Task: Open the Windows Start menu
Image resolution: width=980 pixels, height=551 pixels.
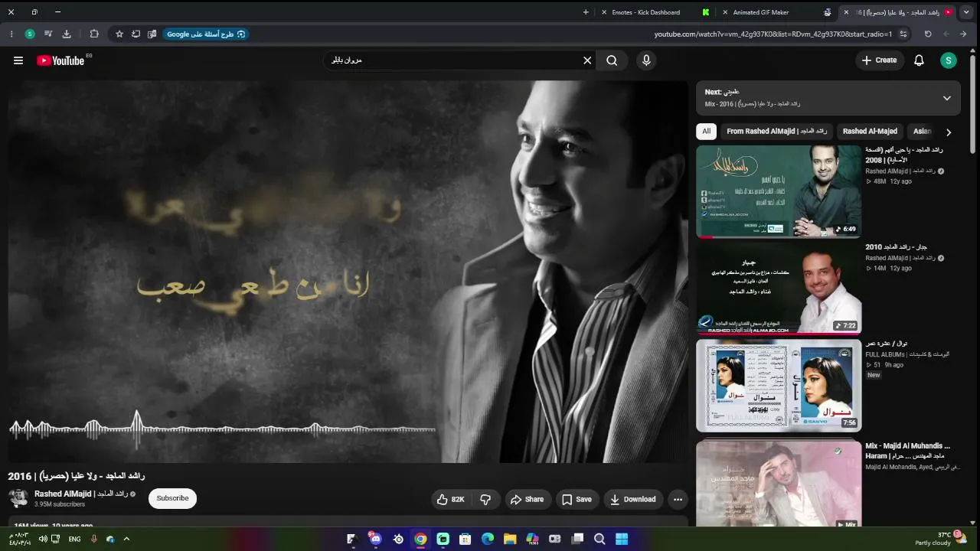Action: [x=622, y=539]
